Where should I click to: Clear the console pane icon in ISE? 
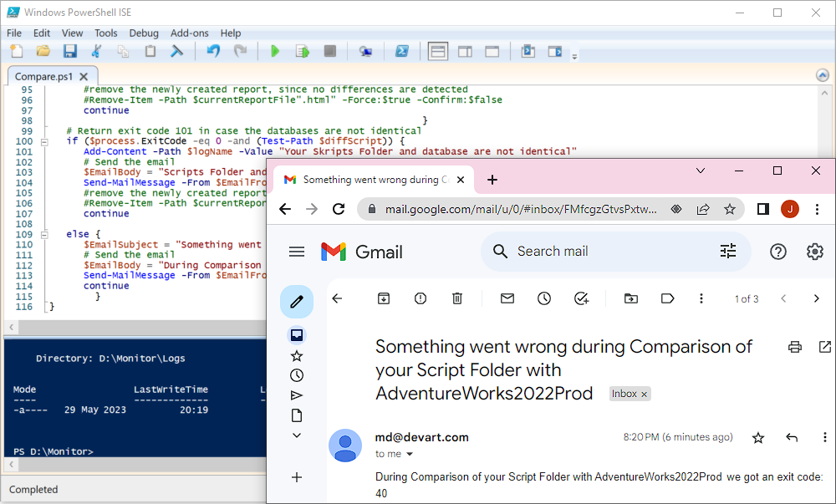[176, 51]
